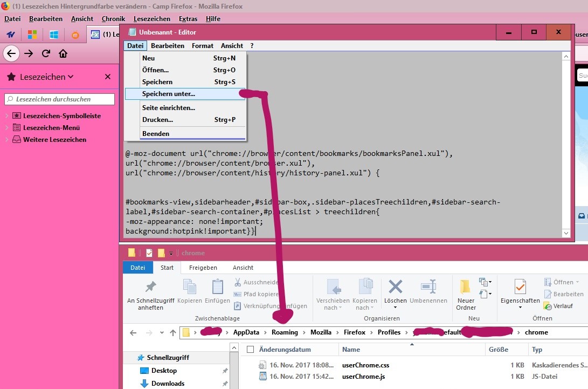Click Firefox forward navigation arrow

point(29,53)
